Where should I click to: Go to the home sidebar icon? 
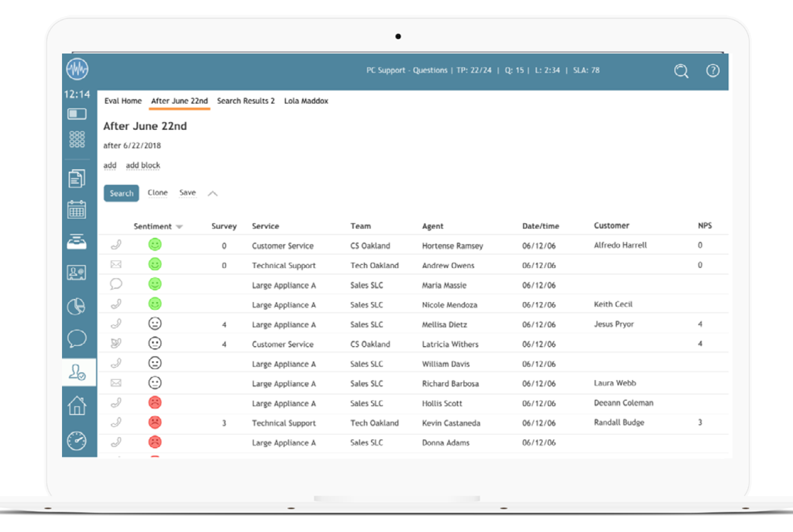pos(77,405)
